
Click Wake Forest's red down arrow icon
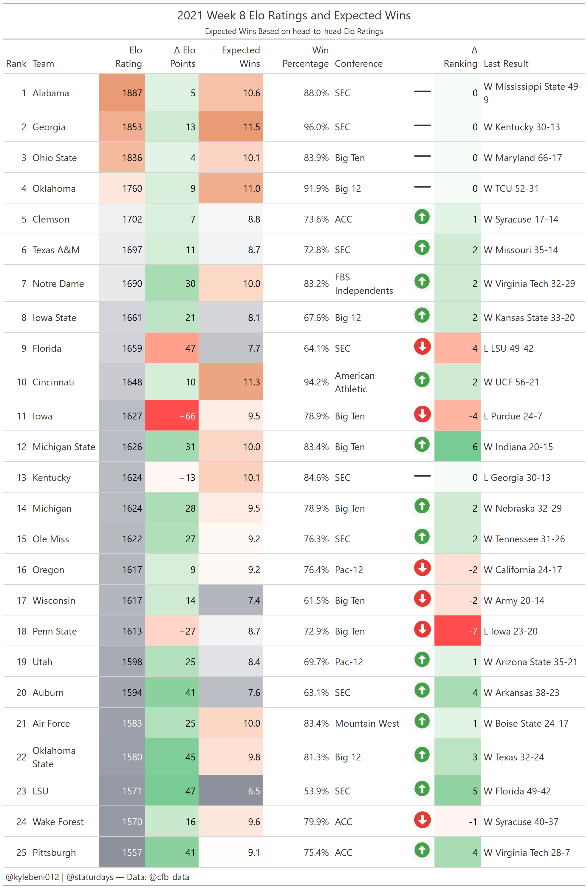point(422,819)
